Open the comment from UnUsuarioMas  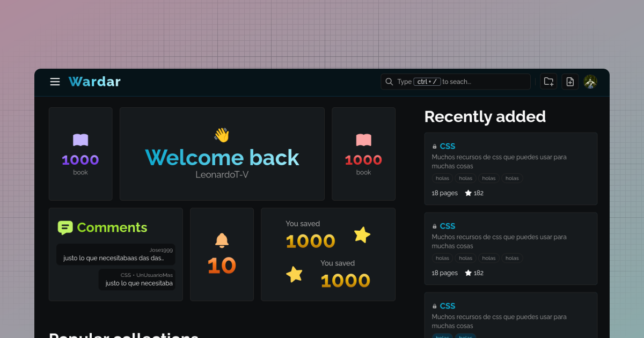coord(137,280)
